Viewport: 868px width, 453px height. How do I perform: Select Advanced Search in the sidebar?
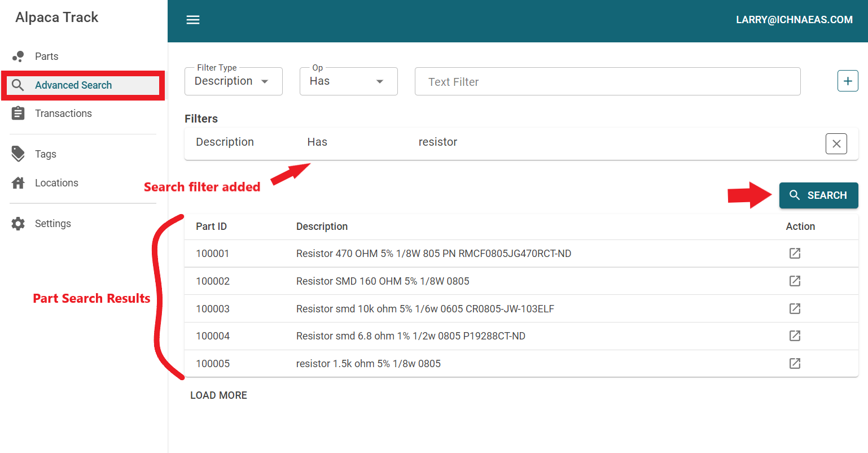(x=73, y=85)
